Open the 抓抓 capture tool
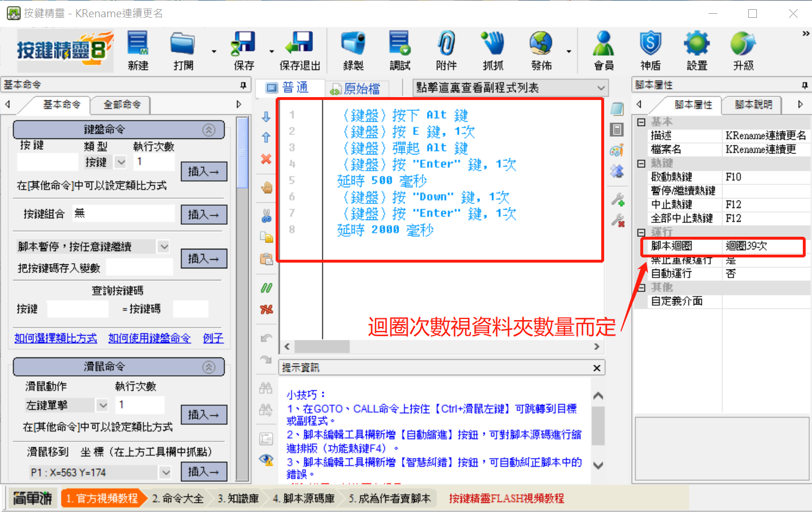Screen dimensions: 812x512 coord(493,51)
